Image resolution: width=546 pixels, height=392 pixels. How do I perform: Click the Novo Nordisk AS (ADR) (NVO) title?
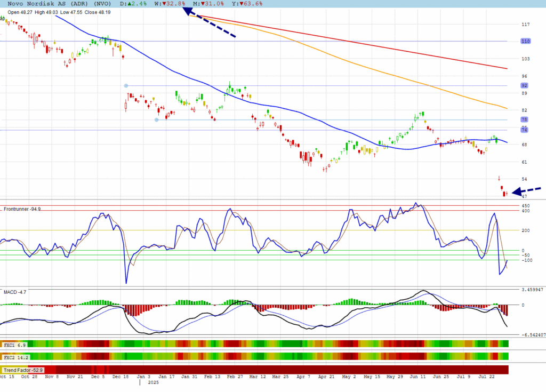(59, 4)
